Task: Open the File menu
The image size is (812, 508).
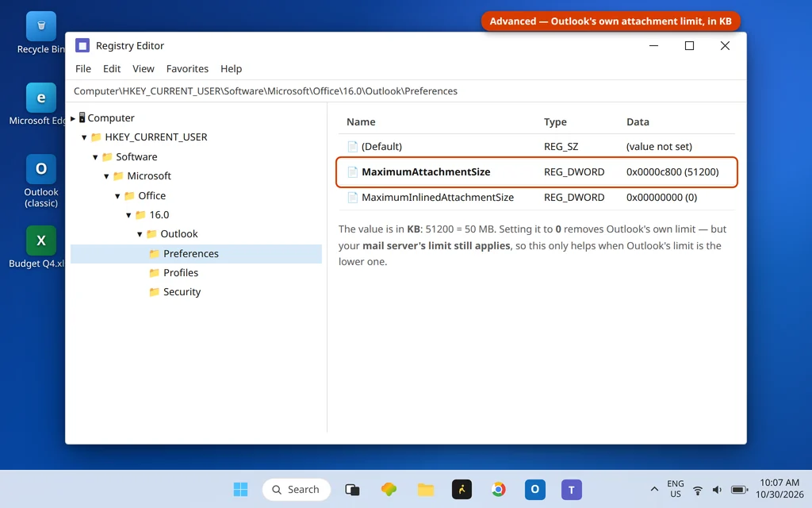Action: pyautogui.click(x=82, y=69)
